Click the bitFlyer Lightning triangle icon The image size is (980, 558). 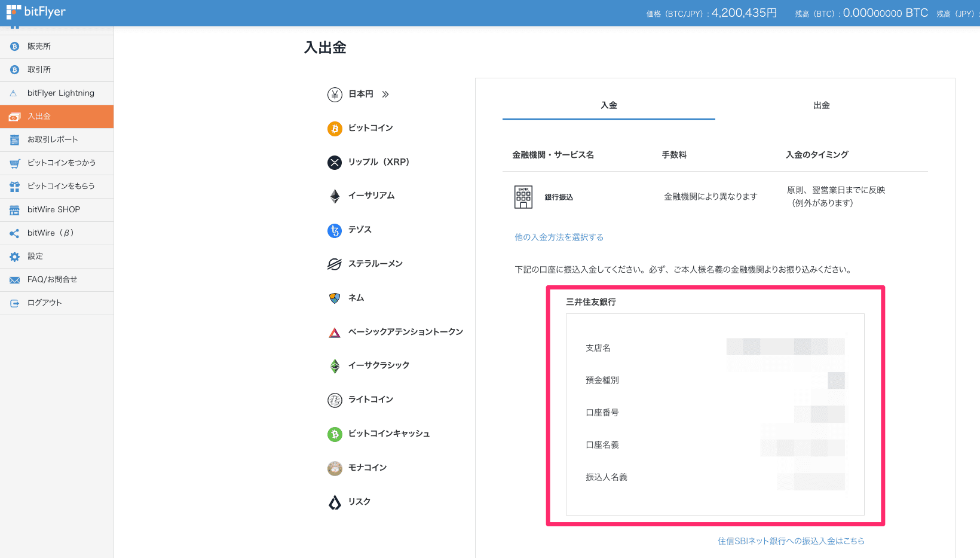click(x=14, y=93)
